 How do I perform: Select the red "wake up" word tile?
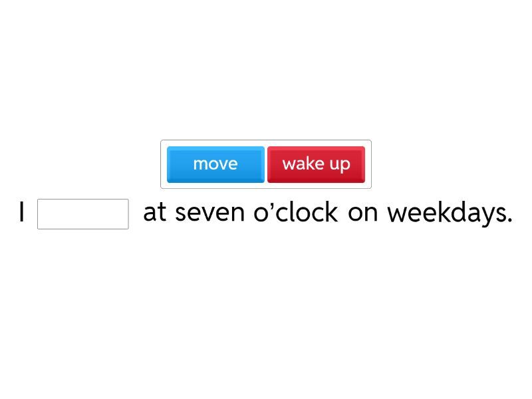tap(316, 164)
